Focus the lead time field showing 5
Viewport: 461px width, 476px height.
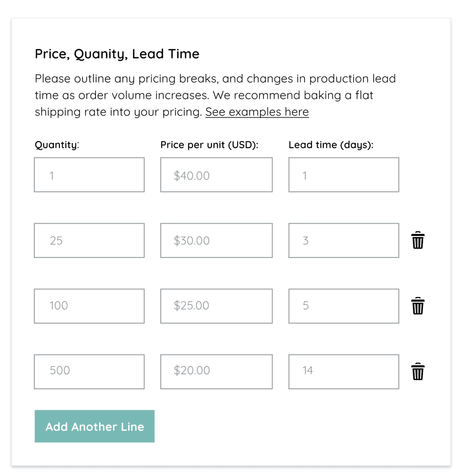343,306
